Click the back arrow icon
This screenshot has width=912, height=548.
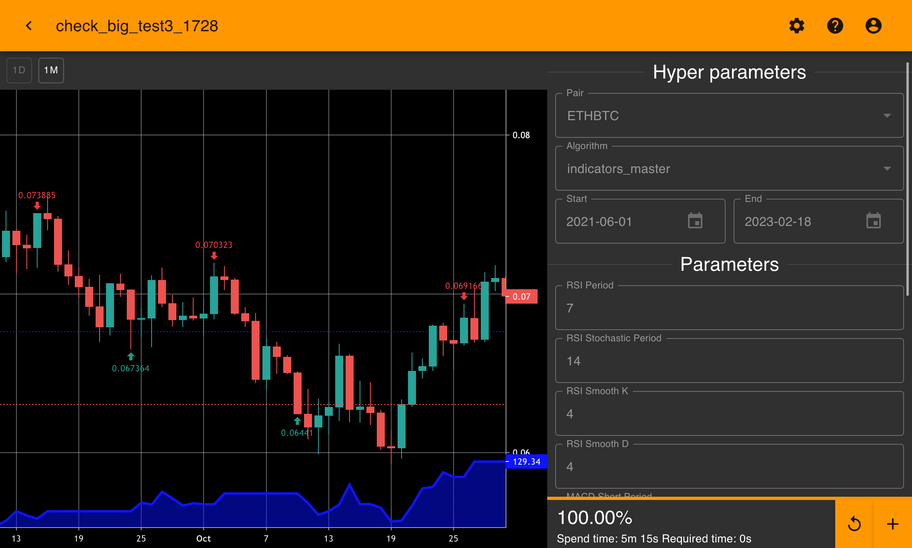tap(29, 26)
